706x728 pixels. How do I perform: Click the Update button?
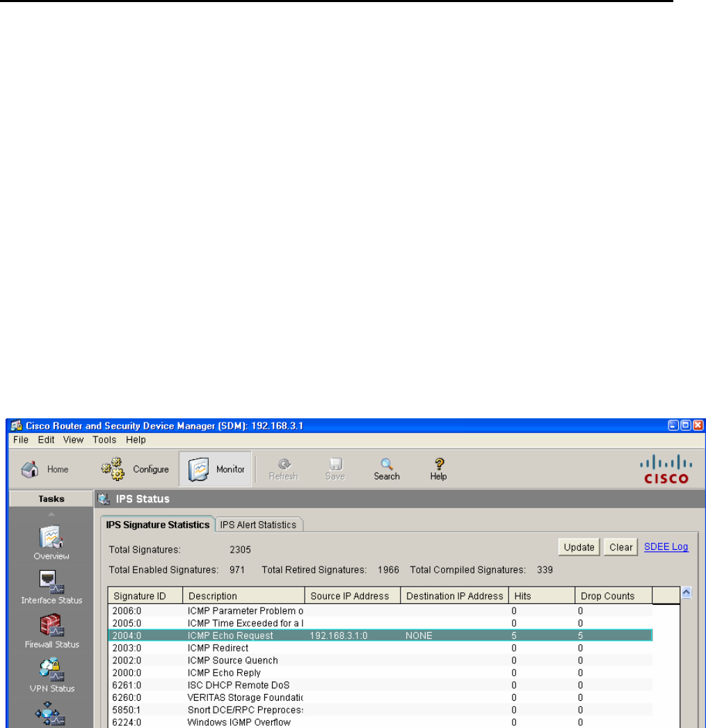tap(579, 548)
